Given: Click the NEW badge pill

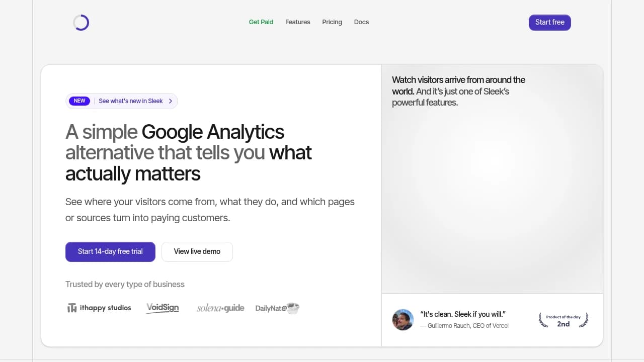Looking at the screenshot, I should [79, 101].
